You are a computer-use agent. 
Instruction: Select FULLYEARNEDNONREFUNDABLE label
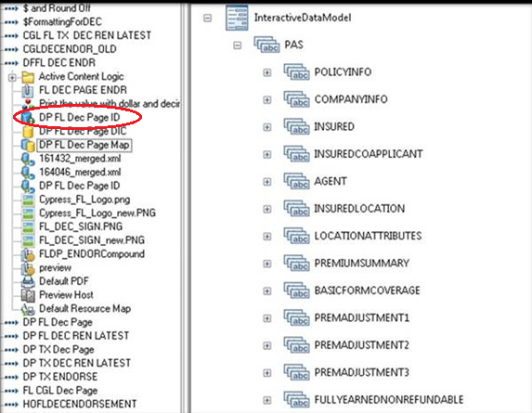[389, 400]
